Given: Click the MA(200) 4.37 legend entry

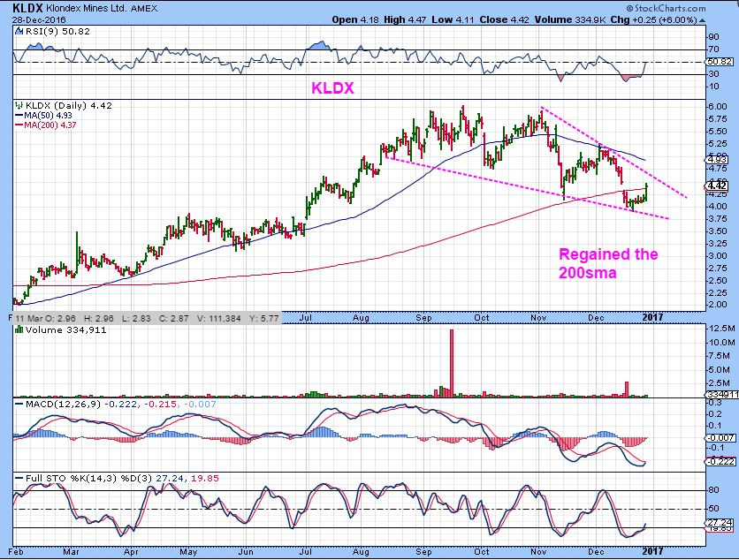Looking at the screenshot, I should point(50,125).
